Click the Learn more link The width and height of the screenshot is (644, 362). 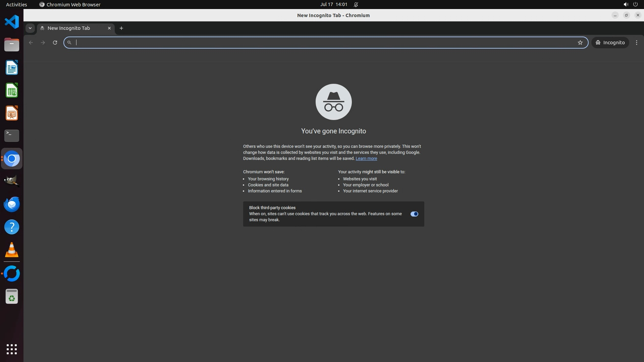click(366, 159)
